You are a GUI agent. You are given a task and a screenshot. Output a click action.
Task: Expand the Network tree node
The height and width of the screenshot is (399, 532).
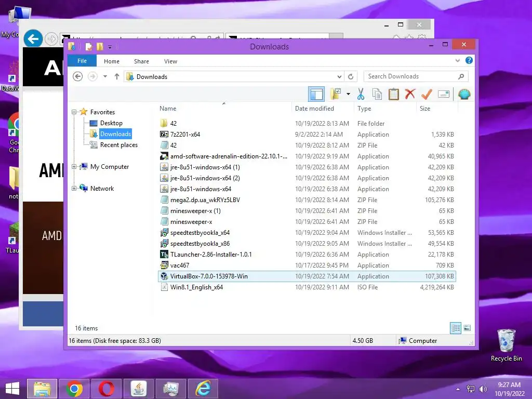74,188
